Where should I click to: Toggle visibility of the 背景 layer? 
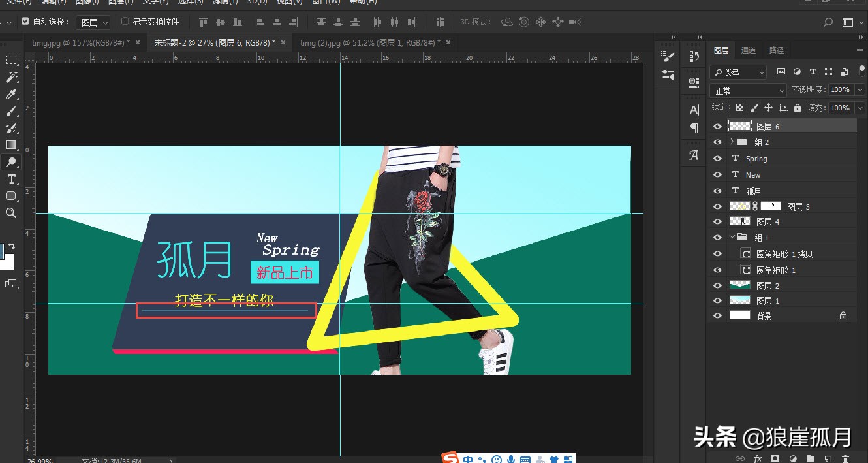point(717,315)
